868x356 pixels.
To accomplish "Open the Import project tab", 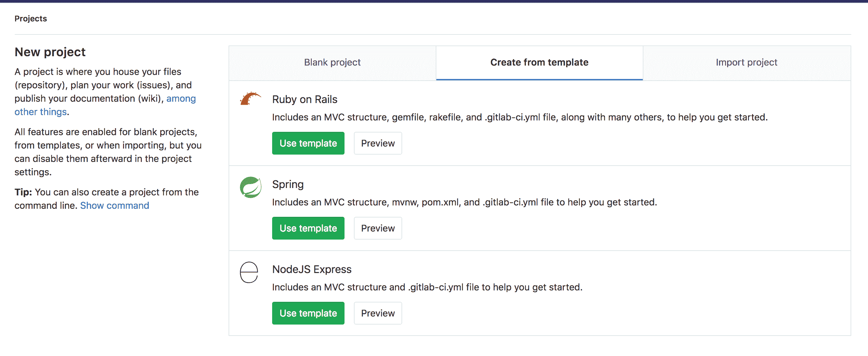I will pos(746,63).
